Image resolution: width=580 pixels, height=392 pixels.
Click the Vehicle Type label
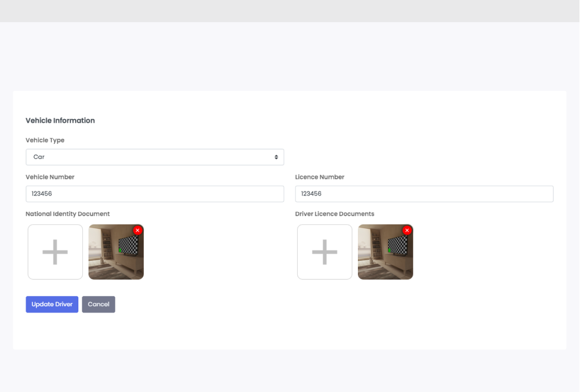45,140
